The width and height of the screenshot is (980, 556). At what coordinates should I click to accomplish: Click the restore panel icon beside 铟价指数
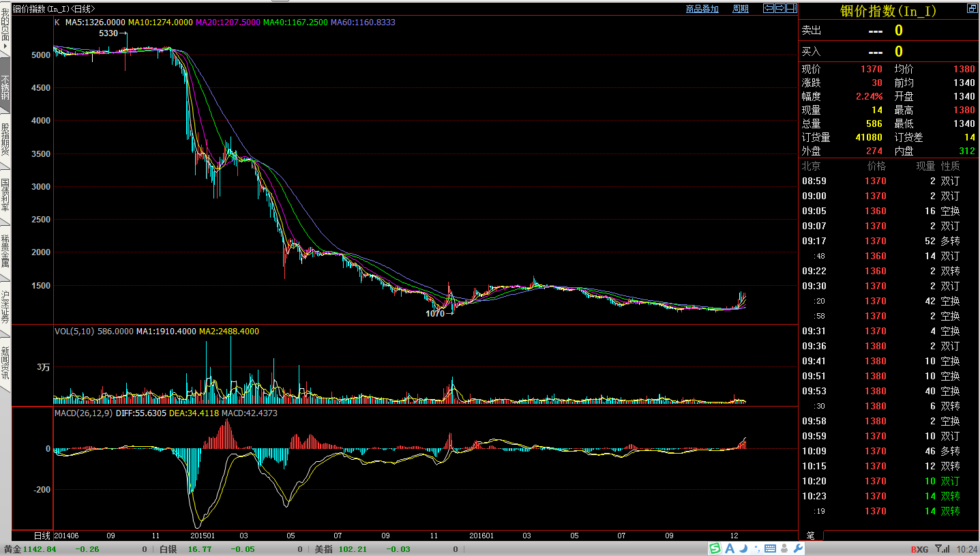971,9
